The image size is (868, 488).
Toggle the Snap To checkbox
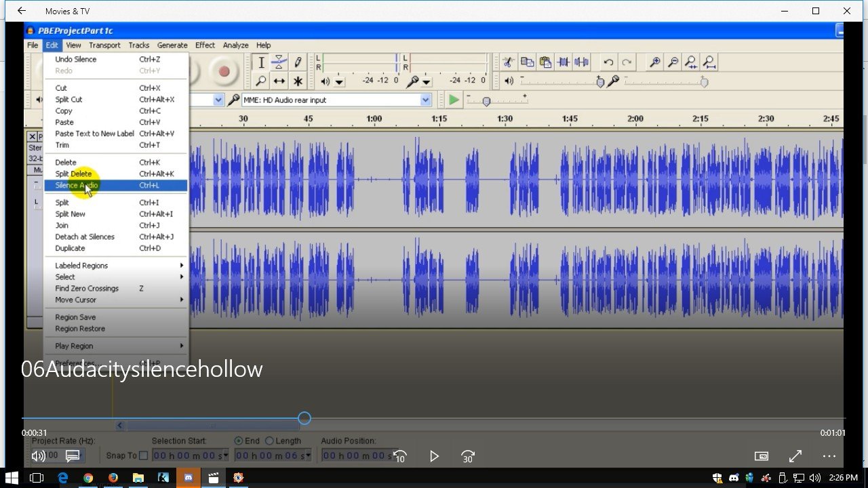coord(143,455)
